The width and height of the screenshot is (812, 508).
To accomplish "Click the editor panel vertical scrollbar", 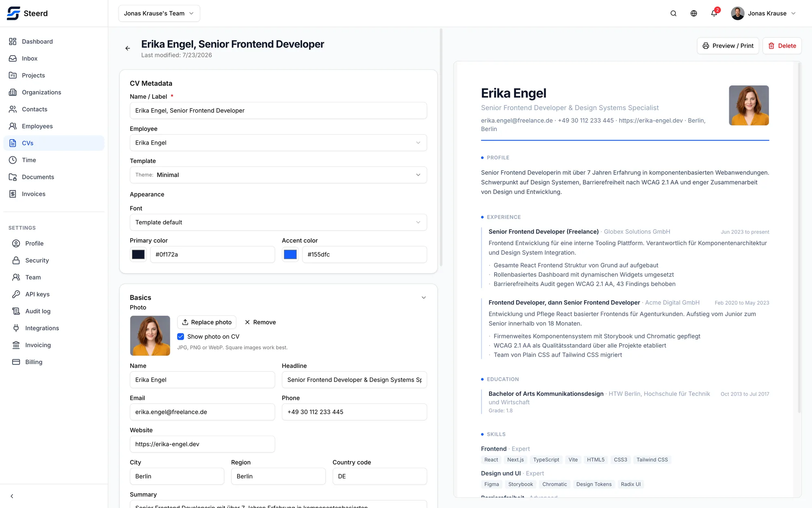I will tap(441, 148).
